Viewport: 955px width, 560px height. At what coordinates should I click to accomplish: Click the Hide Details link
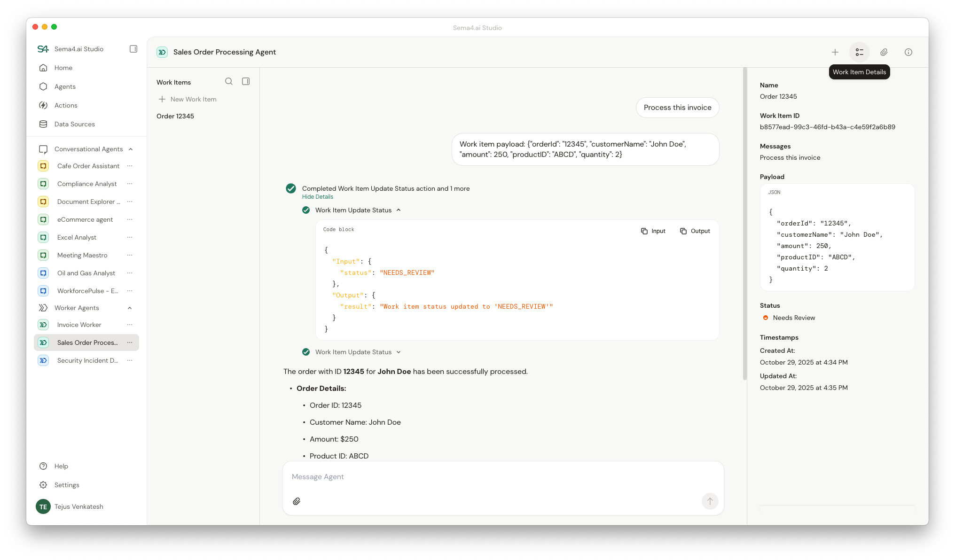[318, 196]
